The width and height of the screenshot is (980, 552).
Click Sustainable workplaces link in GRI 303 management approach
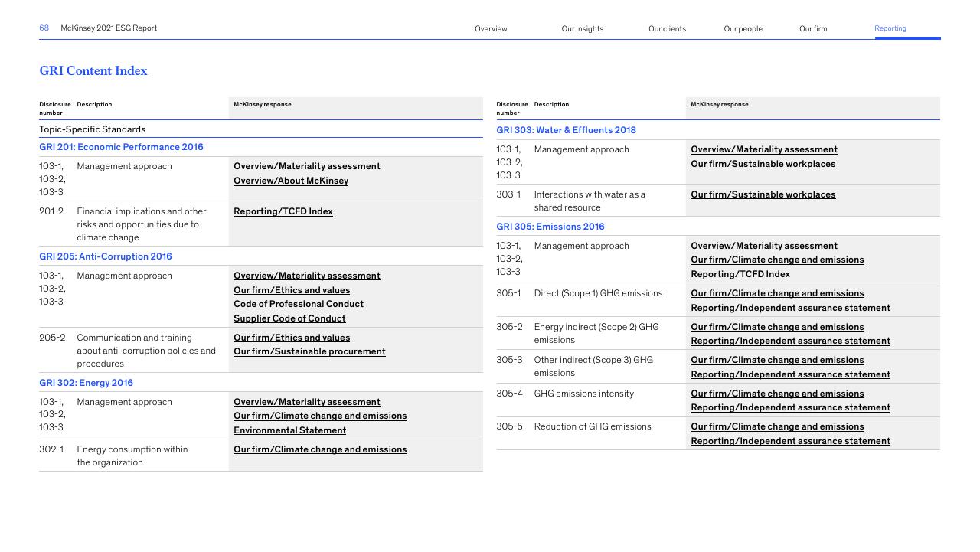tap(763, 164)
